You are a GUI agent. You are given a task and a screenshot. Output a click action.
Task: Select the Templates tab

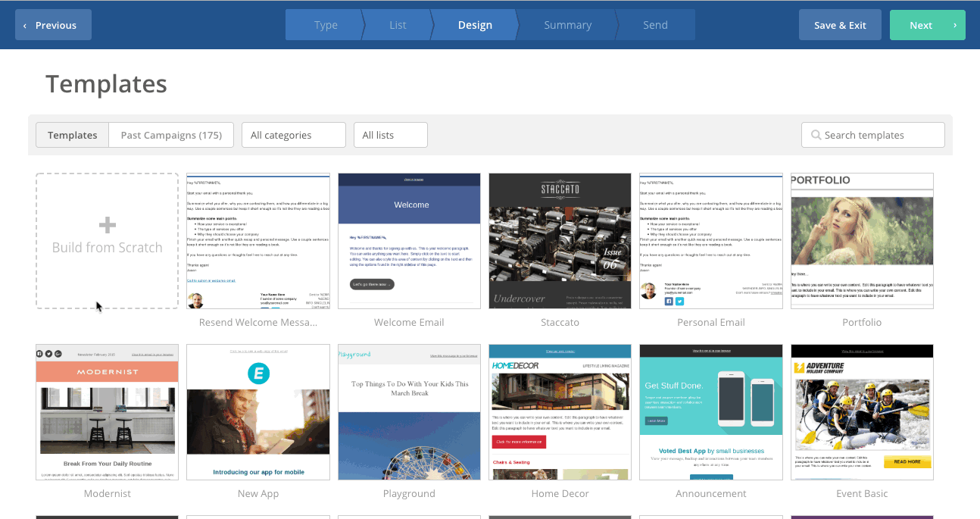(x=73, y=135)
